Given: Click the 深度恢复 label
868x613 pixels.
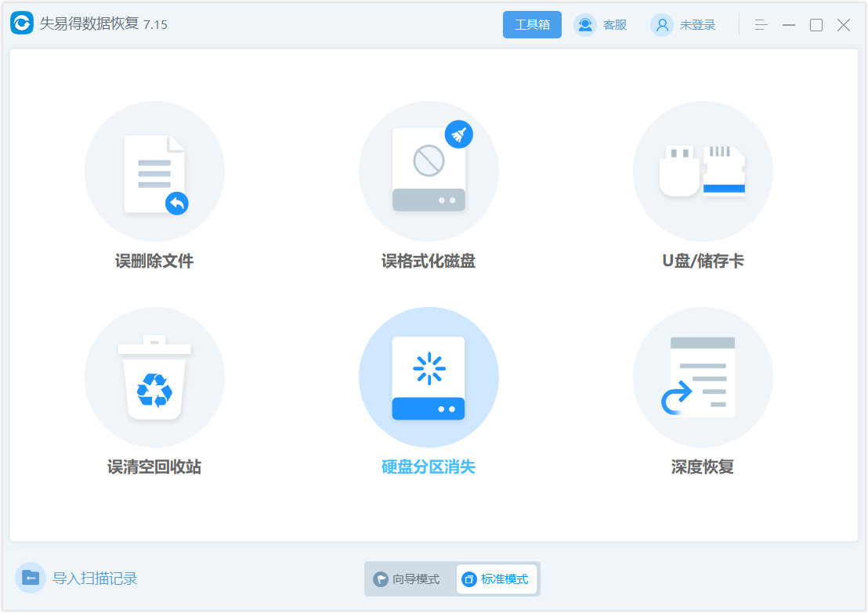Looking at the screenshot, I should coord(703,467).
